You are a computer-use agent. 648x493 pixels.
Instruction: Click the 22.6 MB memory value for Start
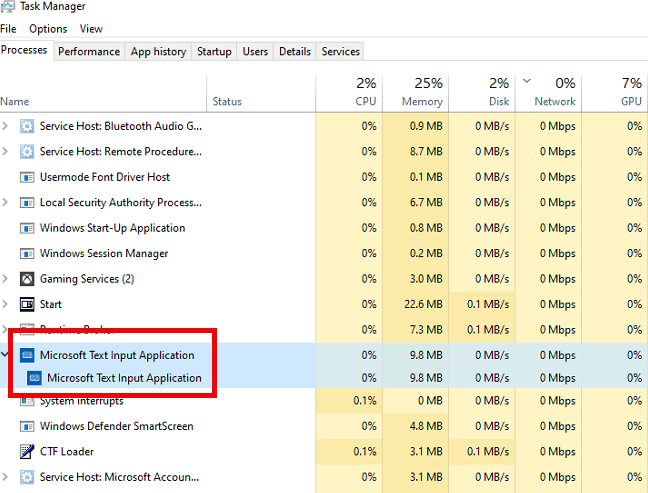423,305
